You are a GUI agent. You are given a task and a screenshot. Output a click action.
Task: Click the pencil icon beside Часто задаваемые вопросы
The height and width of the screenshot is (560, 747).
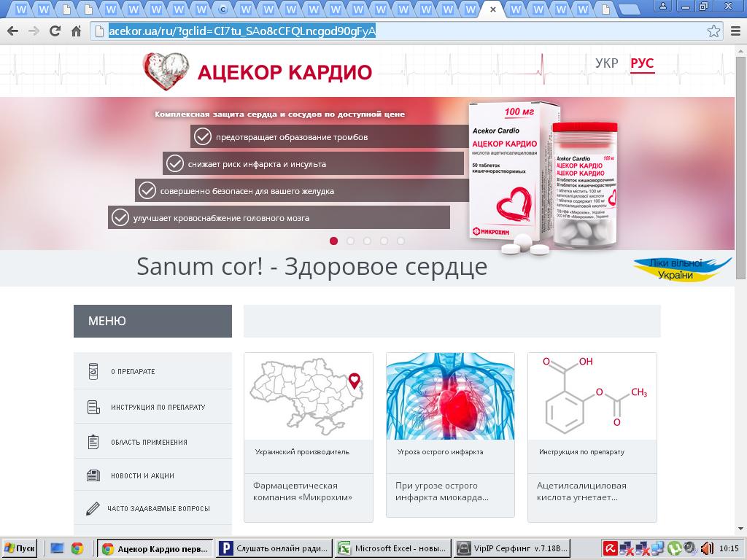tap(93, 508)
